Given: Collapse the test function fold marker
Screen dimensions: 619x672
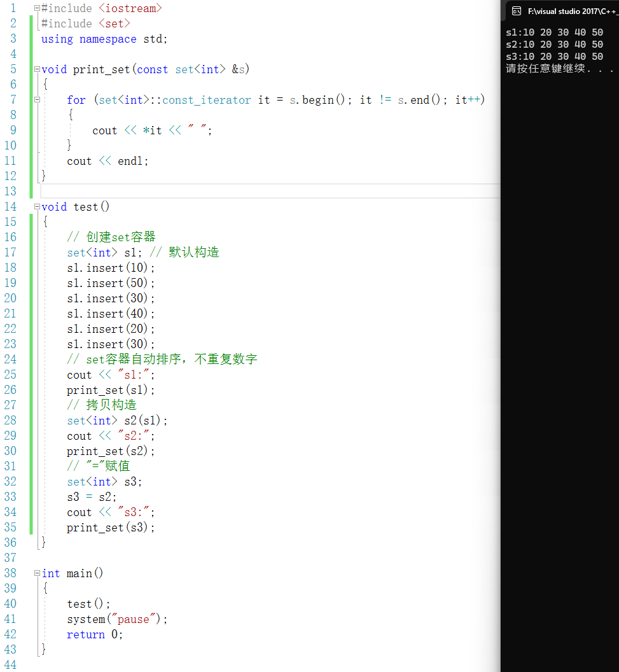Looking at the screenshot, I should (38, 207).
